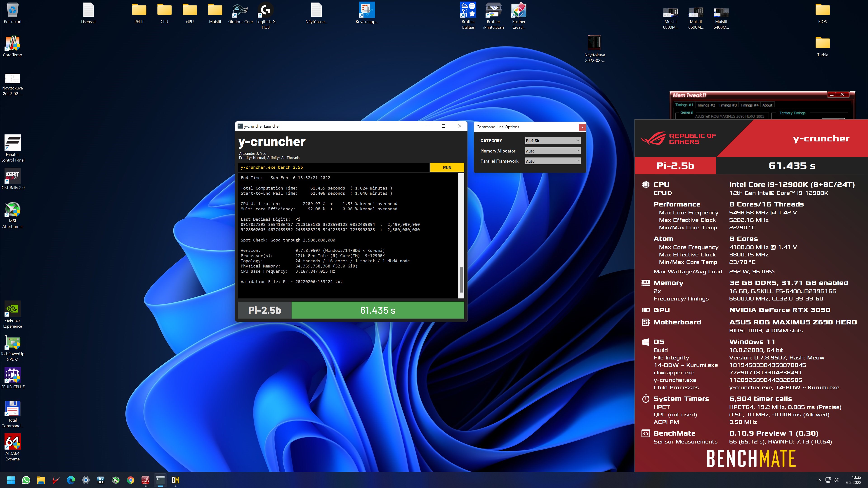Click the Pi-2.5b label in BenchMate panel
Viewport: 868px width, 488px height.
click(675, 166)
